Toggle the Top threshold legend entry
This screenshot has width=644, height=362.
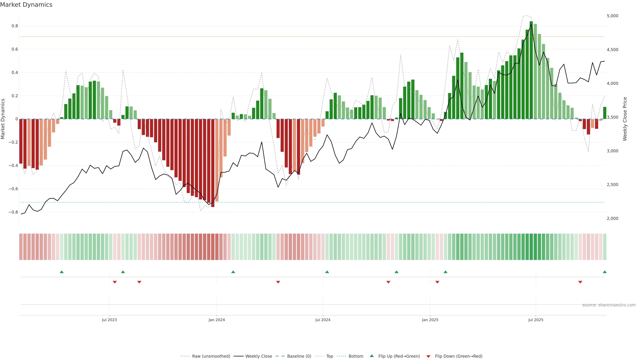click(330, 356)
